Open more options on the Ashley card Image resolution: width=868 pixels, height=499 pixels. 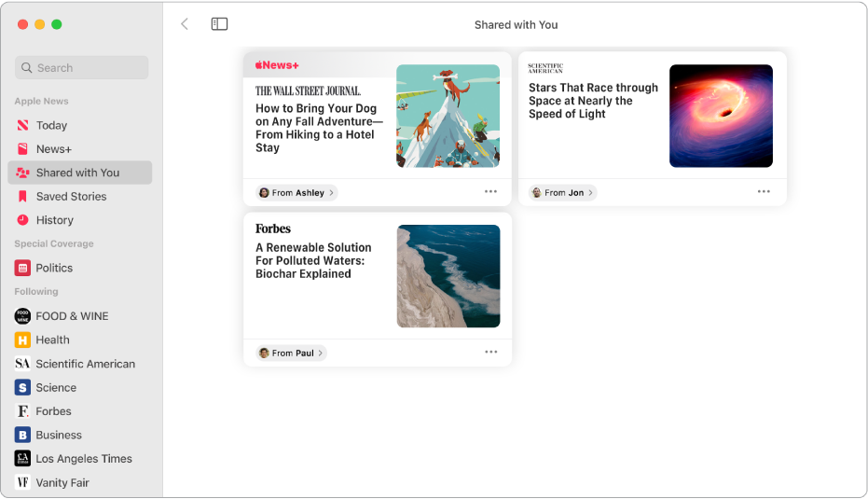[x=490, y=191]
